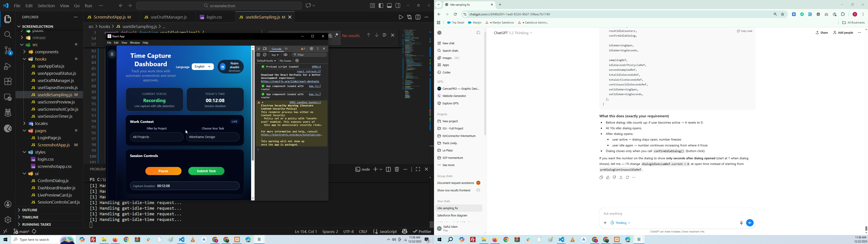This screenshot has height=244, width=868.
Task: Open the Selection menu in VS Code
Action: click(46, 6)
